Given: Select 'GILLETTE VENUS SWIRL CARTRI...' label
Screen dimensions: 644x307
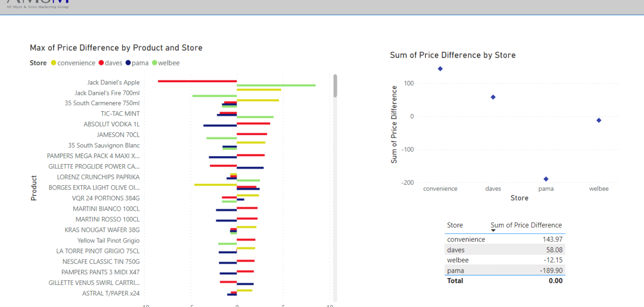Looking at the screenshot, I should pos(94,283).
